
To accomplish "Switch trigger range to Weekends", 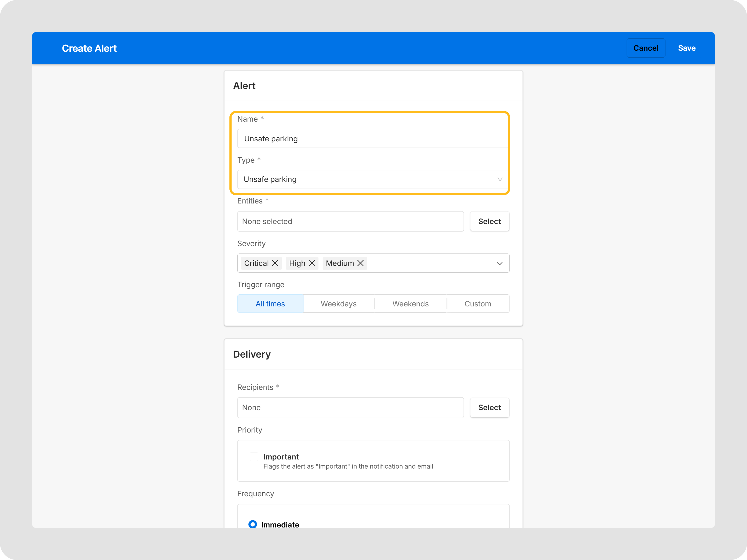I will pos(410,304).
